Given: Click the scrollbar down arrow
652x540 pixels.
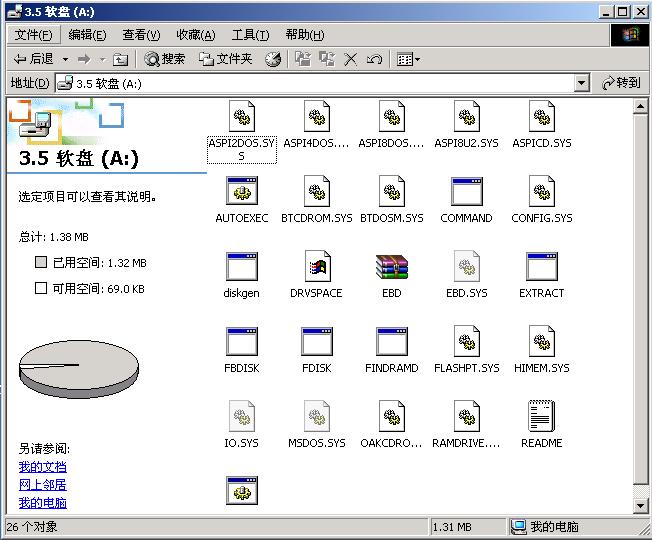Looking at the screenshot, I should (640, 505).
